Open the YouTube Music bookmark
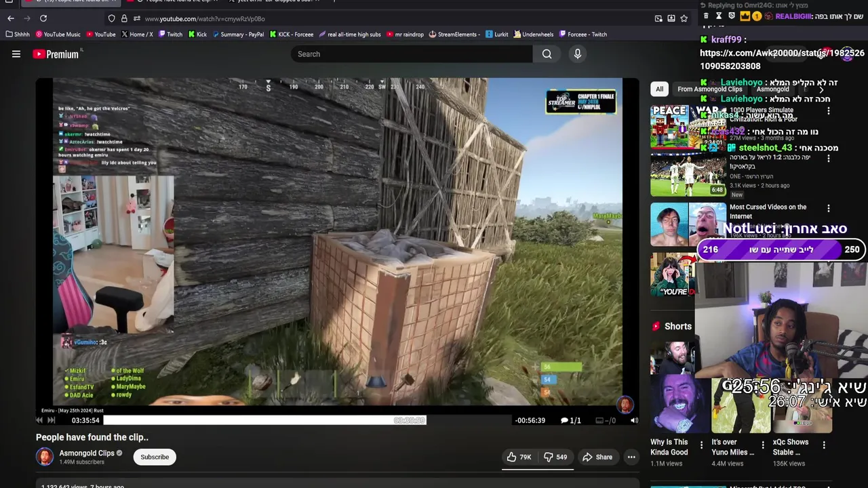Image resolution: width=868 pixels, height=488 pixels. click(x=58, y=34)
